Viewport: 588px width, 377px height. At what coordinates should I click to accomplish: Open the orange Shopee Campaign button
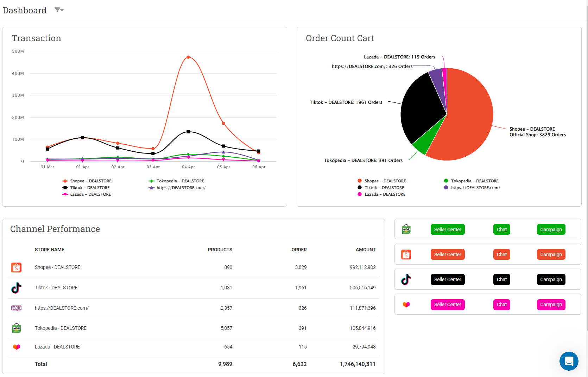click(551, 255)
